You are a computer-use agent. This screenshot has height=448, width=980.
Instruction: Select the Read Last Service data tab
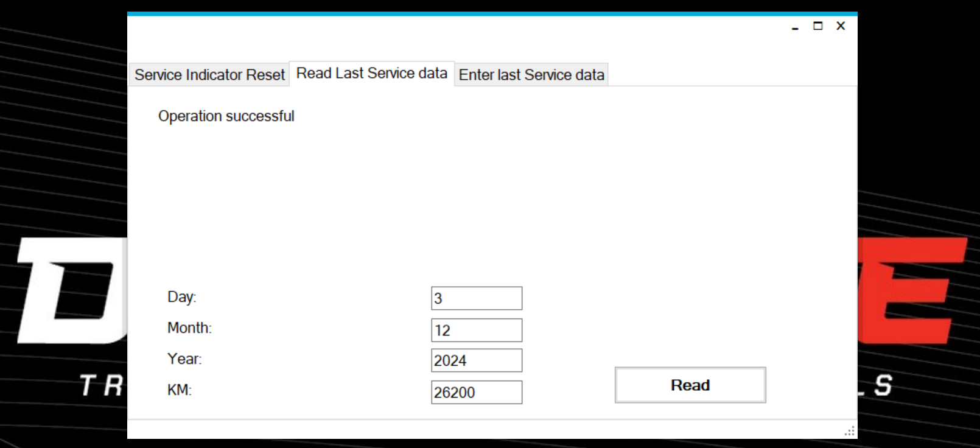(x=371, y=74)
